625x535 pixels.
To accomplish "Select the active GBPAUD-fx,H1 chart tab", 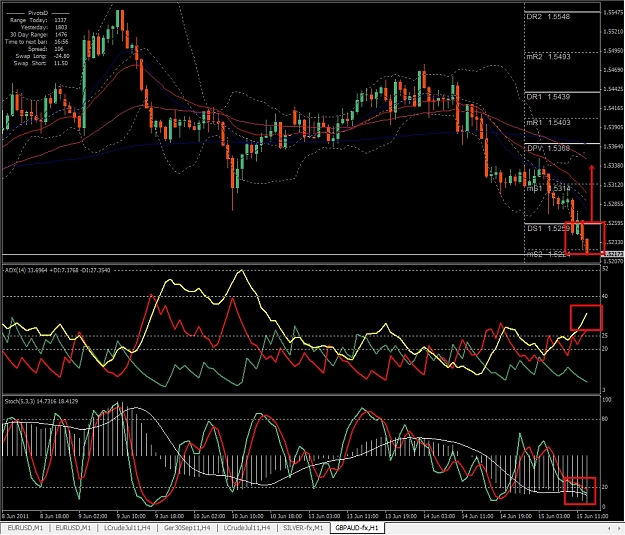I will pos(357,528).
